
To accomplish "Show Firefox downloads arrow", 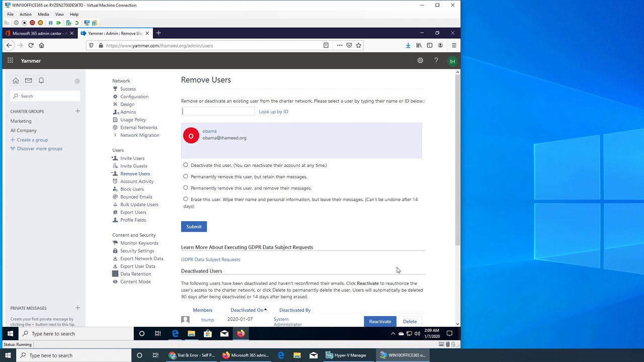I will click(408, 45).
